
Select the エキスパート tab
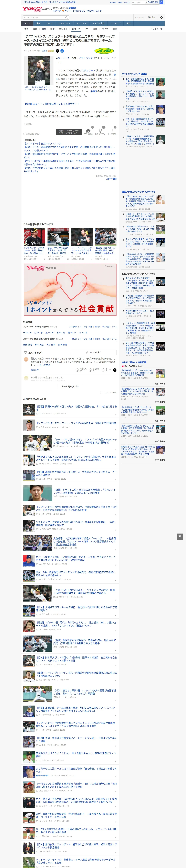64,24
